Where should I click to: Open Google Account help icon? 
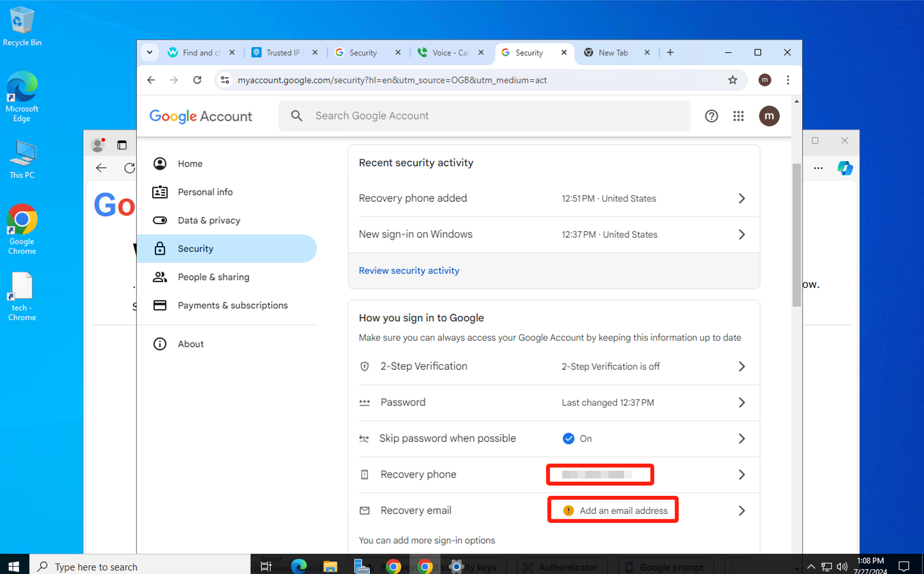coord(711,116)
